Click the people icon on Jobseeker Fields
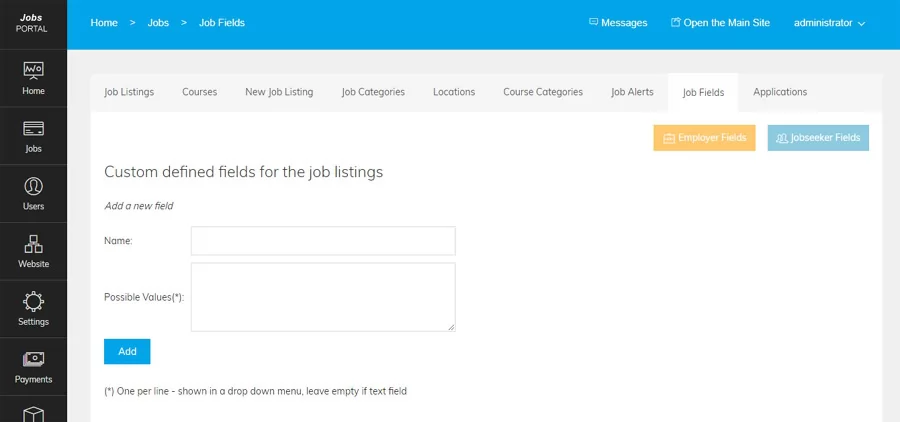This screenshot has width=900, height=422. 782,138
